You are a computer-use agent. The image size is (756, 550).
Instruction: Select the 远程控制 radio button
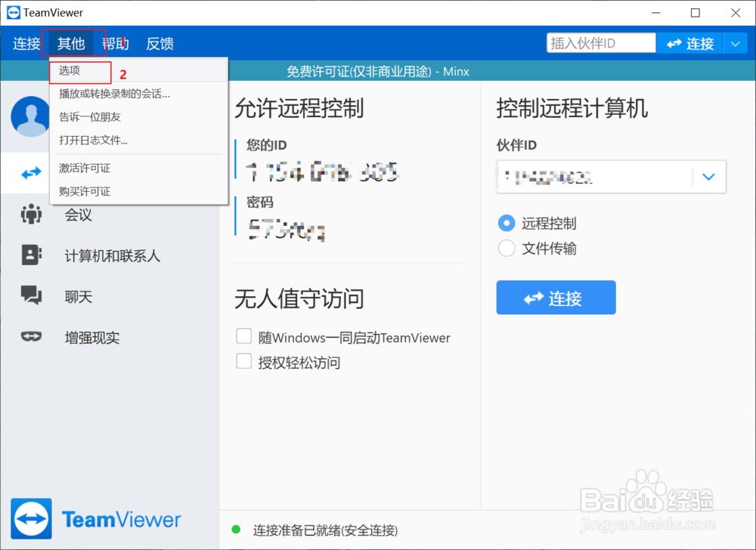pyautogui.click(x=507, y=223)
